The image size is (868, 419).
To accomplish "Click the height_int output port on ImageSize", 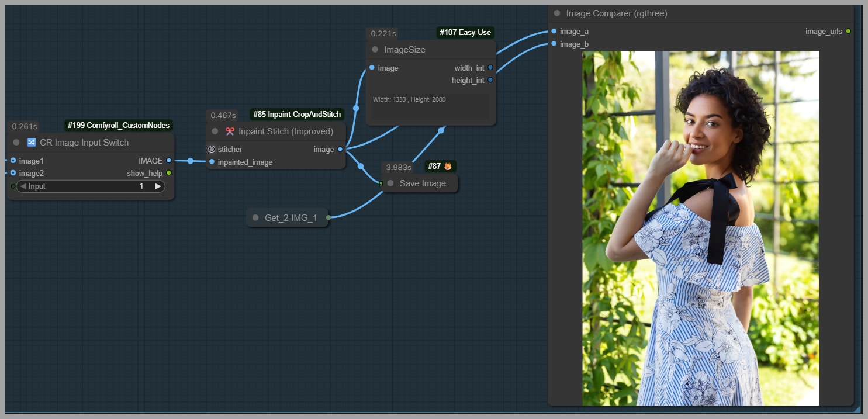I will point(490,80).
